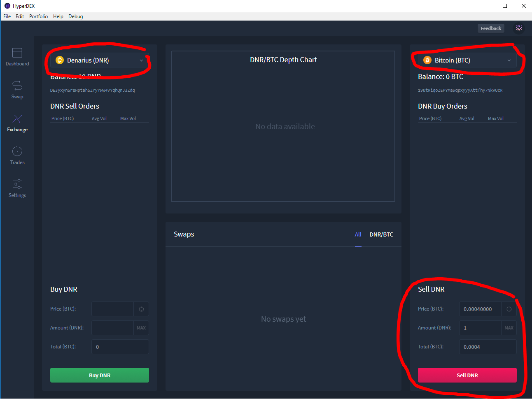Expand the Denarius (DNR) currency selector arrow
This screenshot has width=532, height=399.
[x=141, y=60]
